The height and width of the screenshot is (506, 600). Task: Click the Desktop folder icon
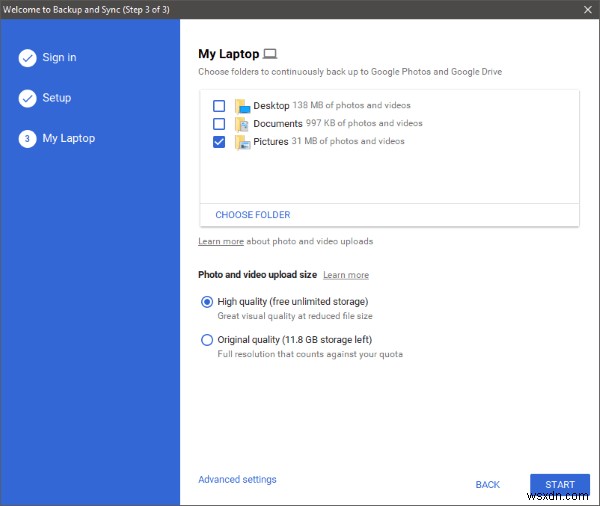[x=242, y=106]
